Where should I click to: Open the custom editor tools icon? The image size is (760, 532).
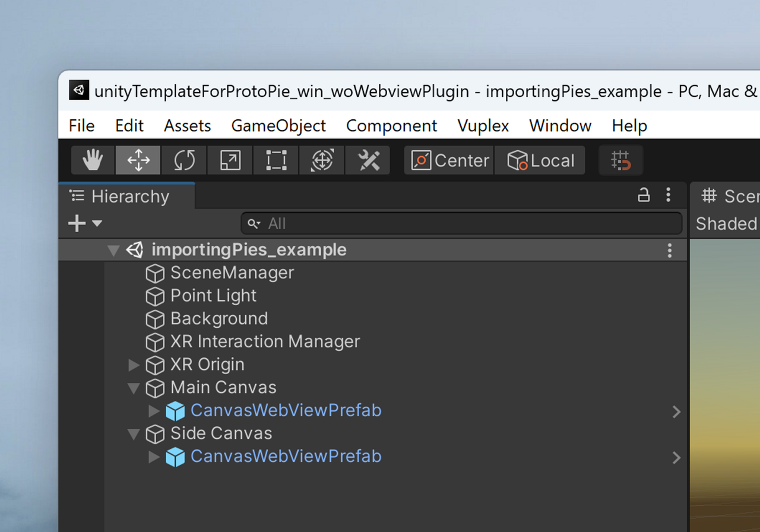tap(368, 160)
